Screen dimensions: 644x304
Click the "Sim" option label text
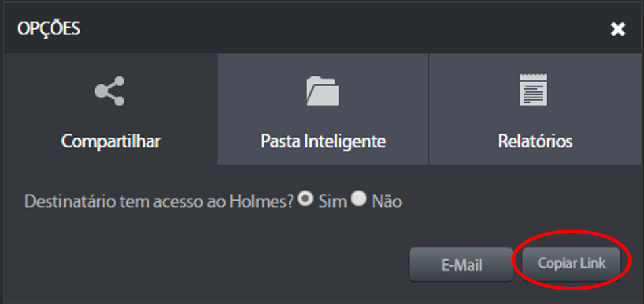point(332,202)
